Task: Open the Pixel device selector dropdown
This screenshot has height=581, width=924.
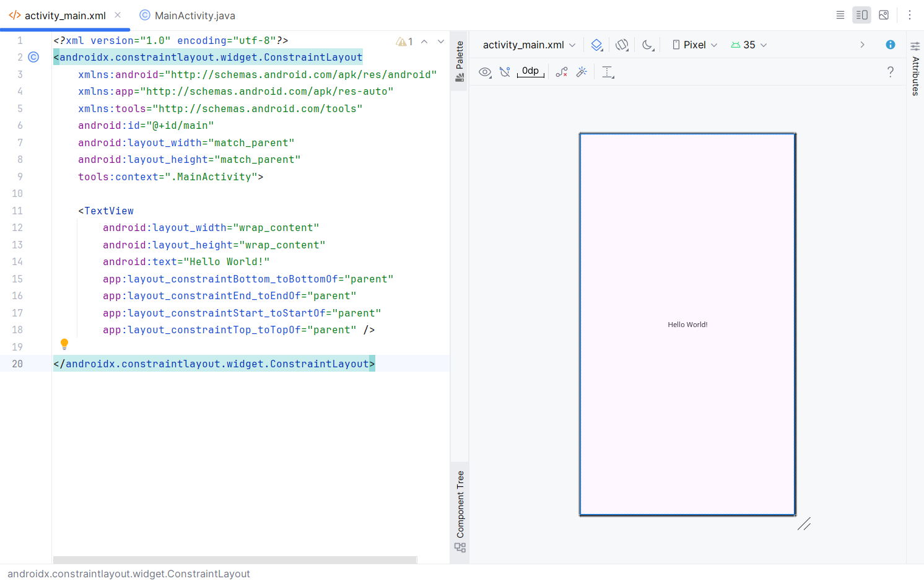Action: click(x=695, y=45)
